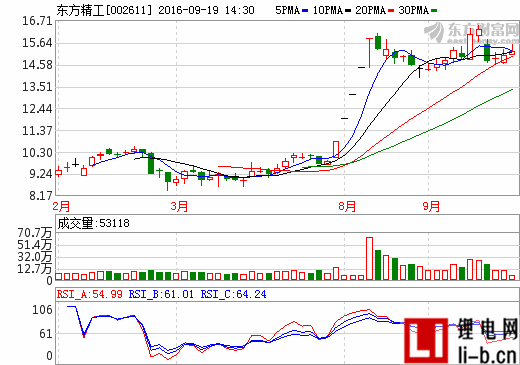Click the 8.17 price axis label
The height and width of the screenshot is (365, 520).
coord(40,196)
